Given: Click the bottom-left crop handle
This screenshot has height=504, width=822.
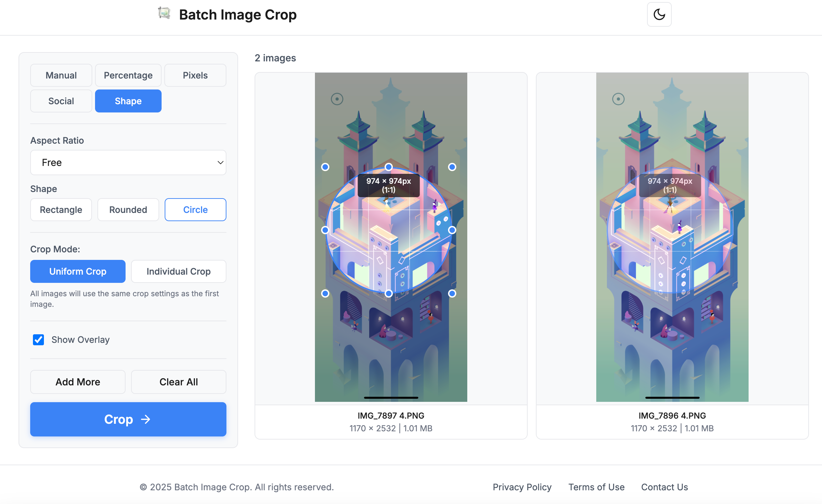Looking at the screenshot, I should 325,293.
